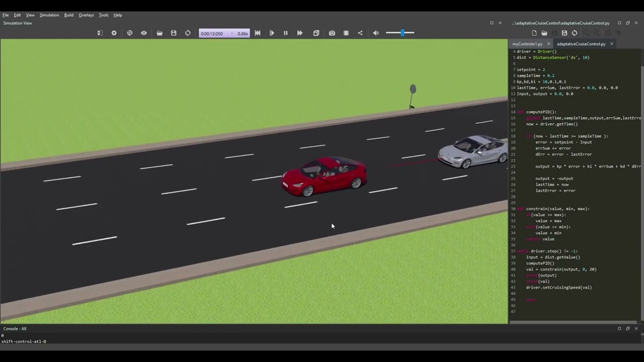The image size is (644, 362).
Task: Save the current world with the disk icon
Action: tap(174, 33)
